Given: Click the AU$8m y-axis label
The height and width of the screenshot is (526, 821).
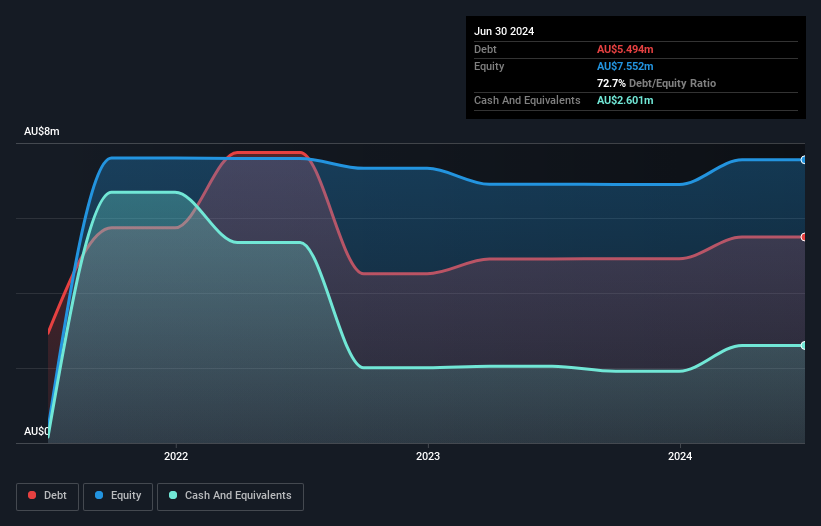Looking at the screenshot, I should coord(41,131).
